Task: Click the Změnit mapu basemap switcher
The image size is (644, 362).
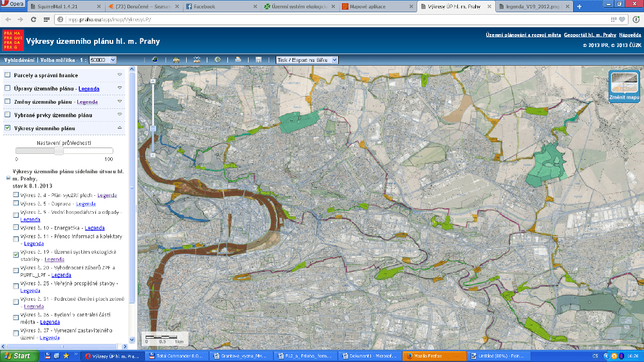Action: (623, 87)
